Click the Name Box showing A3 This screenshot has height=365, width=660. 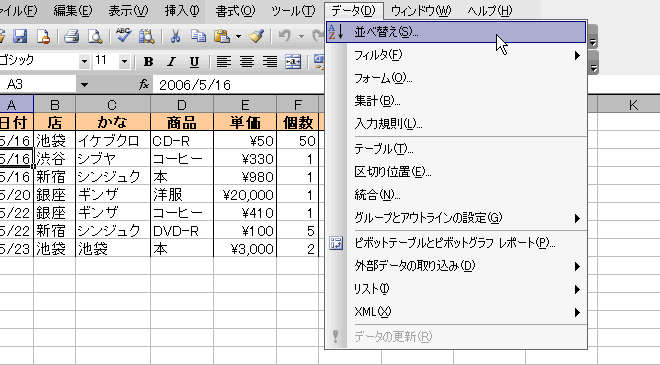tap(38, 85)
